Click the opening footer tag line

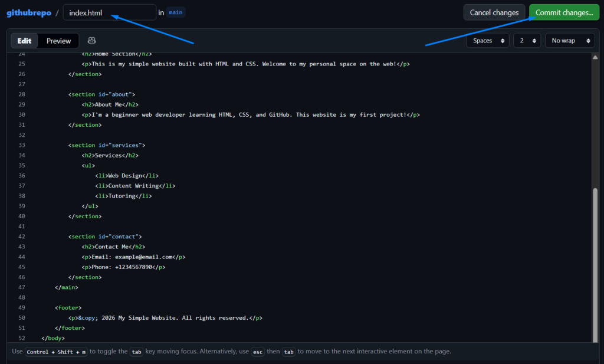68,308
